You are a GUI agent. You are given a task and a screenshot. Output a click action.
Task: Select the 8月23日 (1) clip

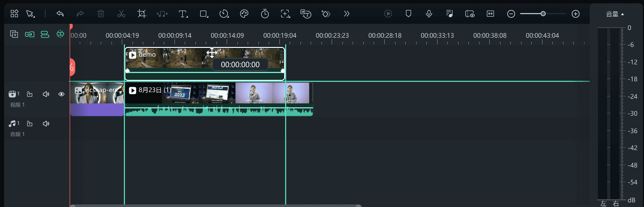[x=219, y=99]
